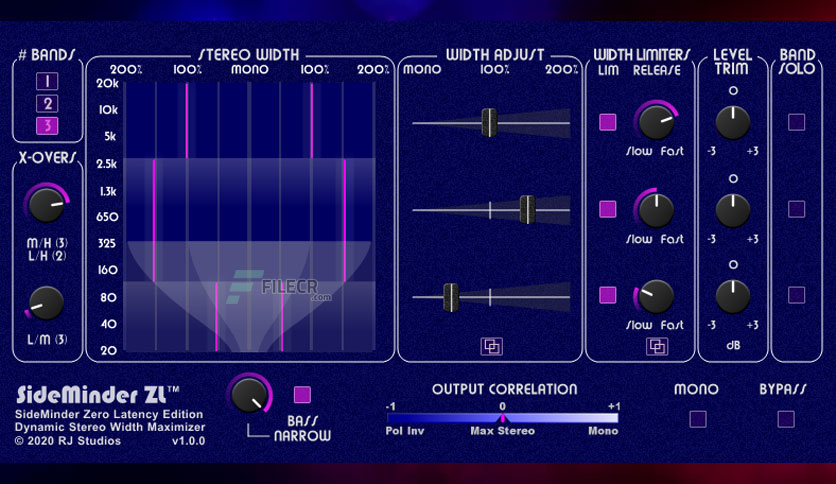Image resolution: width=836 pixels, height=484 pixels.
Task: Click the high band level trim zero indicator
Action: click(733, 91)
